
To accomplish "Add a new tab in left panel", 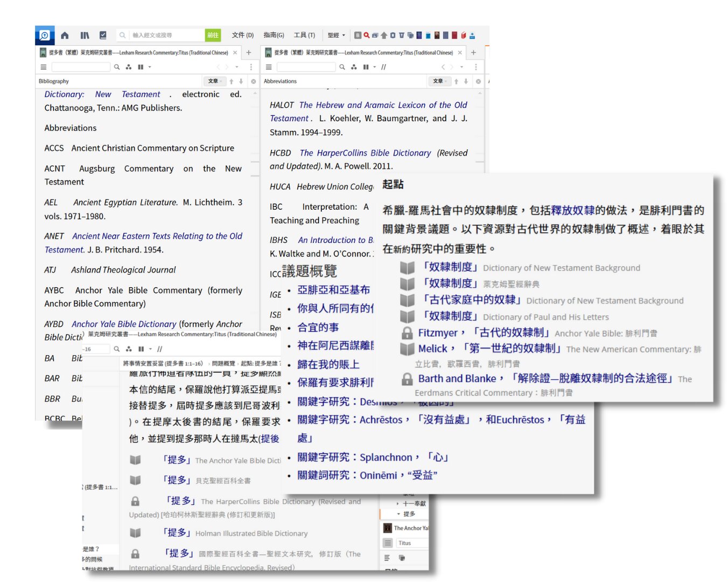I will (x=249, y=53).
